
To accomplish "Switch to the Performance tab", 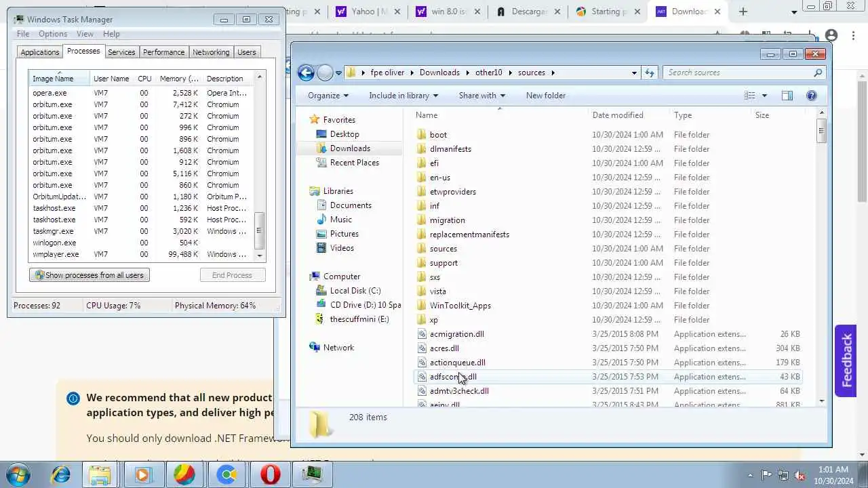I will coord(163,52).
